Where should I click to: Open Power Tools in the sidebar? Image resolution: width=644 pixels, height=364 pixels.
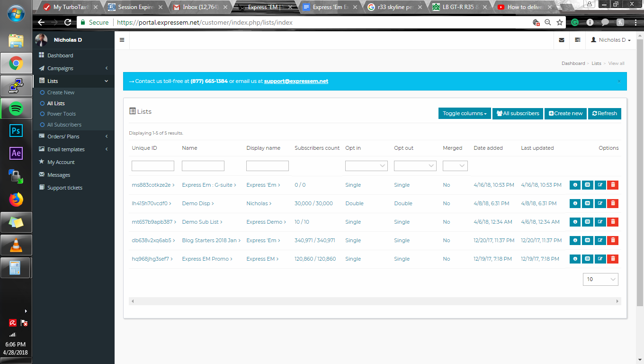[x=61, y=114]
